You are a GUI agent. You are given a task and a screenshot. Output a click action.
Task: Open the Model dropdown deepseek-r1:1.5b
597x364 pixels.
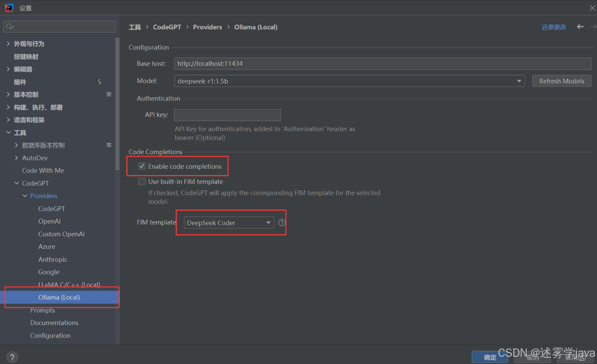(x=349, y=81)
